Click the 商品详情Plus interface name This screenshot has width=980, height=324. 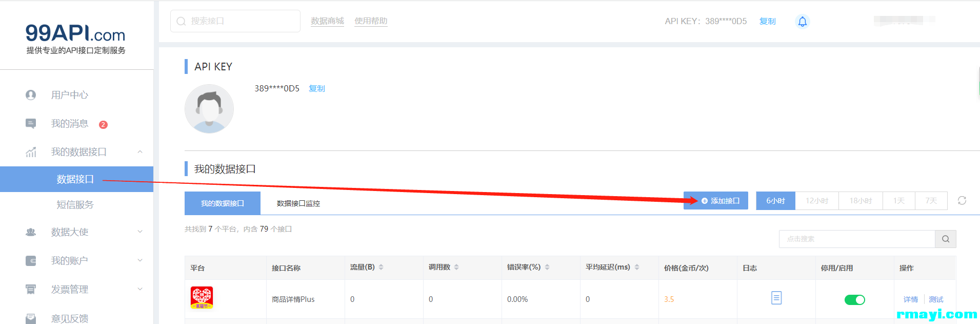[293, 299]
